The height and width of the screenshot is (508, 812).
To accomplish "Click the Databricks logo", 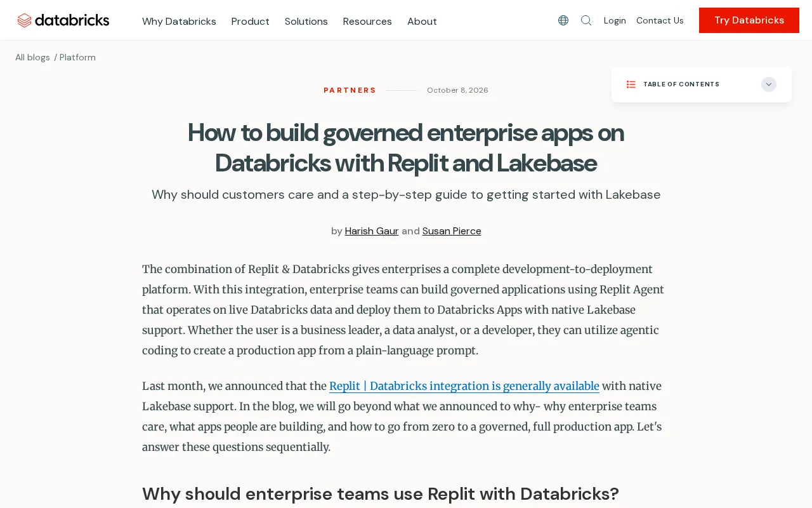I will (63, 20).
